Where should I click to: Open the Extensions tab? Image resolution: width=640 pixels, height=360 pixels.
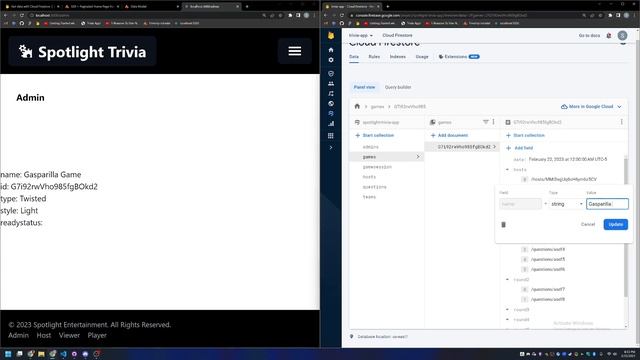click(x=459, y=57)
